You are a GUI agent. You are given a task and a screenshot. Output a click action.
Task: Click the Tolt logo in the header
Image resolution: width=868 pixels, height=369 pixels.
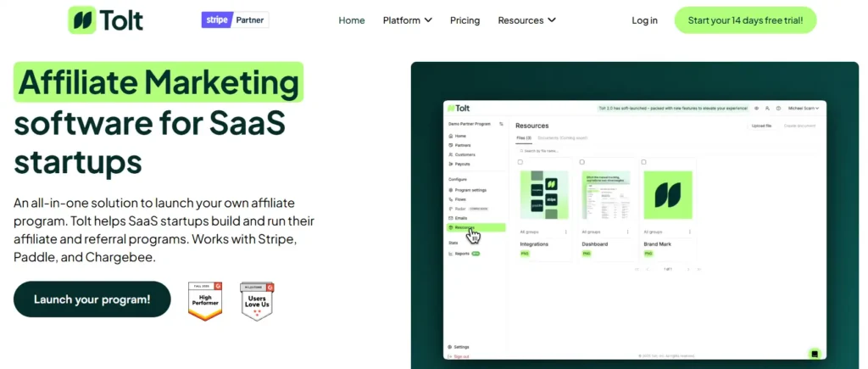click(106, 20)
